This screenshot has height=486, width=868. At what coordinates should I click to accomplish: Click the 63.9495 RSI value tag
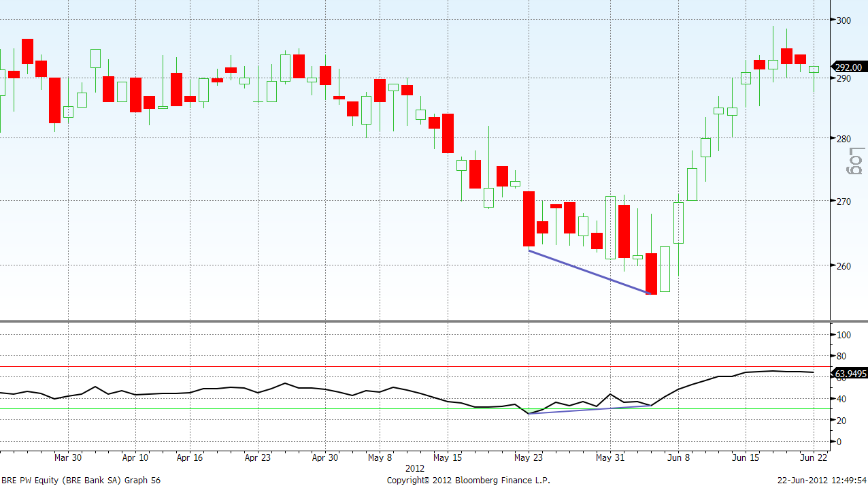click(x=849, y=374)
